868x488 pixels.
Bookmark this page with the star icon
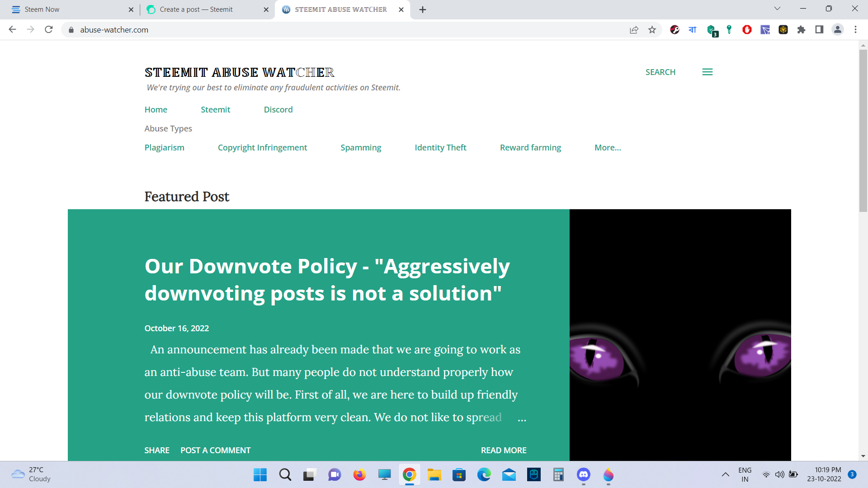652,30
